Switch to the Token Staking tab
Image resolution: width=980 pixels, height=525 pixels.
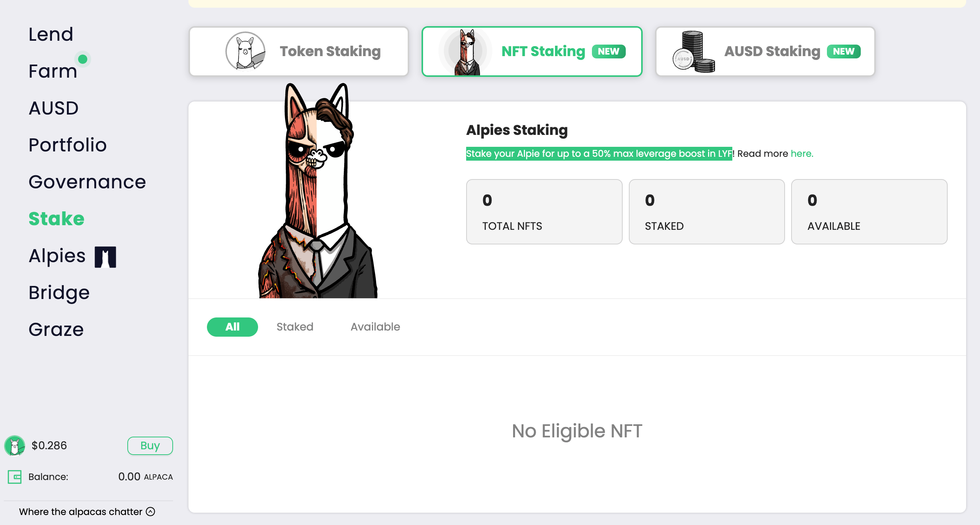pos(299,51)
